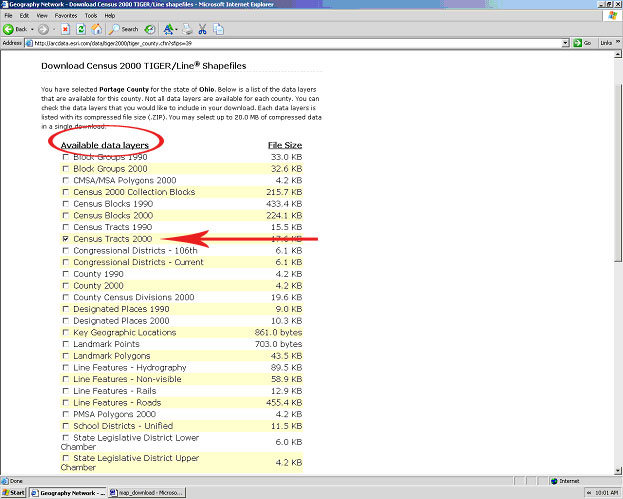Click the gray Forward arrow button

43,29
